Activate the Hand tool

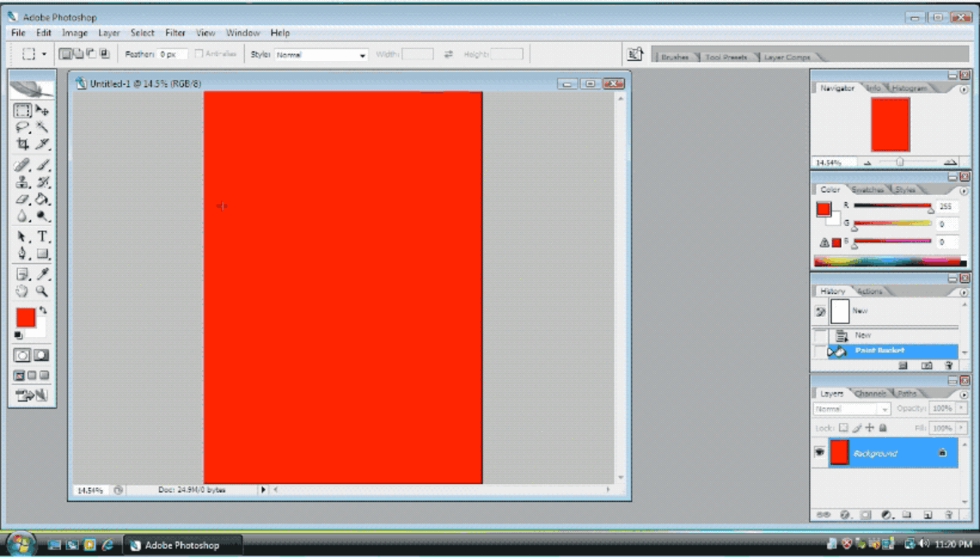click(x=23, y=291)
